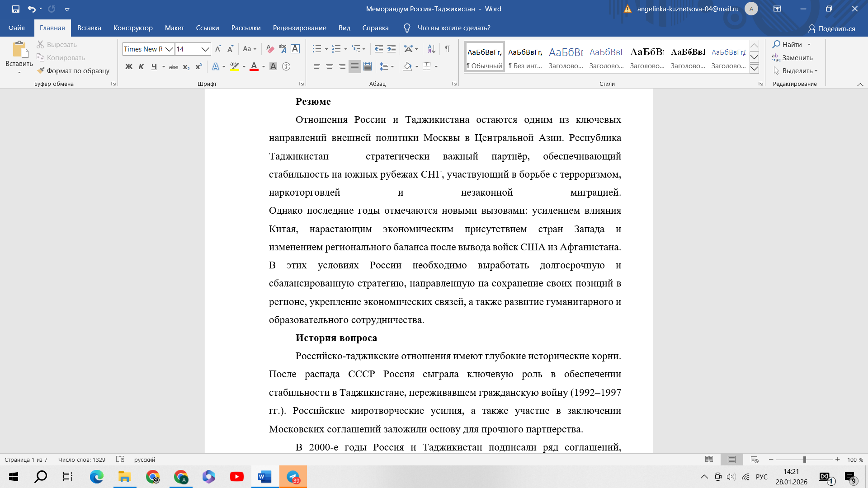Screen dimensions: 868x488
Task: Open the font size dropdown
Action: coord(205,49)
